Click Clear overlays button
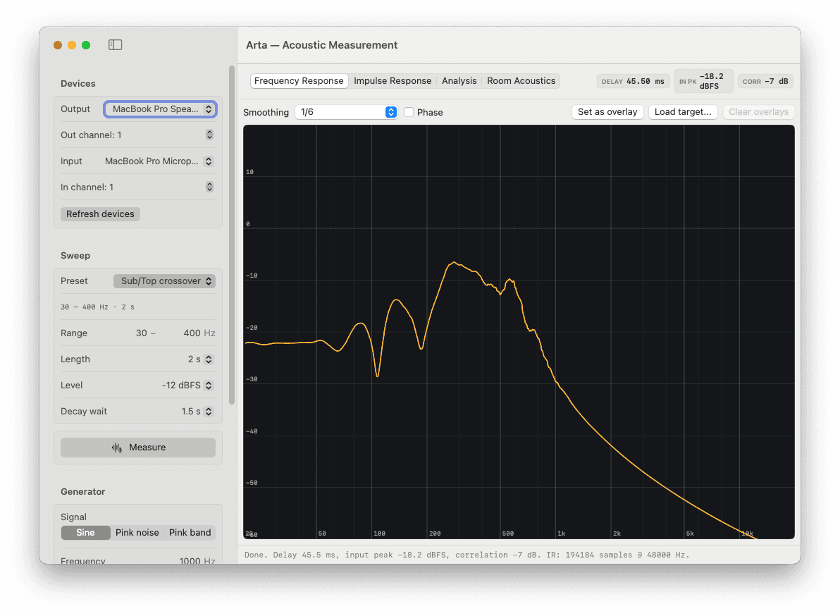The image size is (840, 616). [758, 112]
